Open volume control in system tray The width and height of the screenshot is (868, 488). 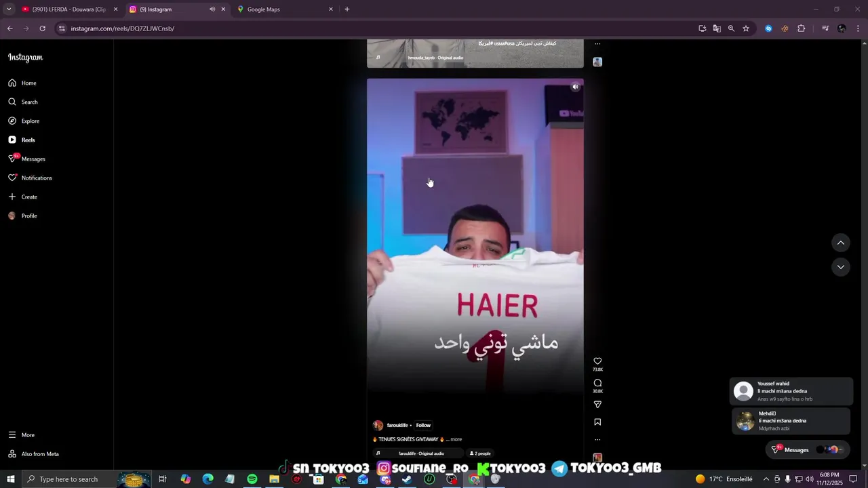click(x=810, y=479)
